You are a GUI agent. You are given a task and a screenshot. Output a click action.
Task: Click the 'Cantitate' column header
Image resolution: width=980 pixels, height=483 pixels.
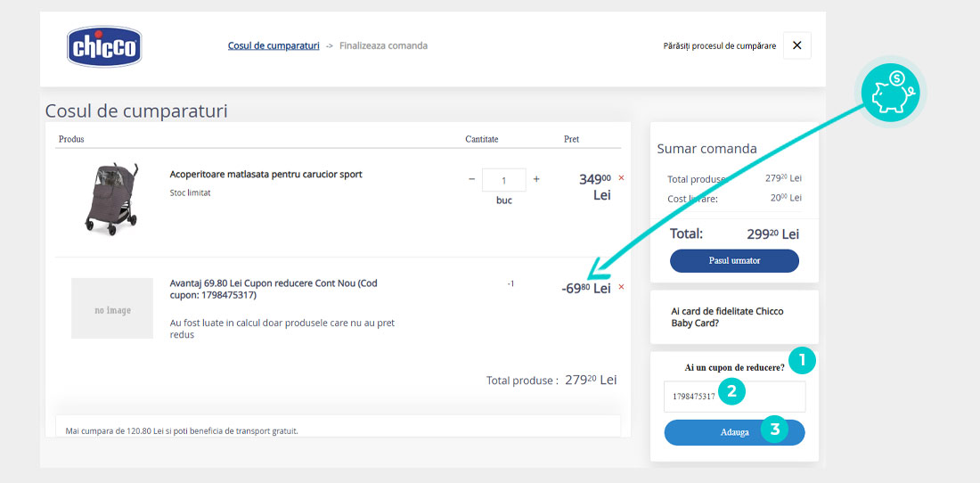(x=482, y=139)
